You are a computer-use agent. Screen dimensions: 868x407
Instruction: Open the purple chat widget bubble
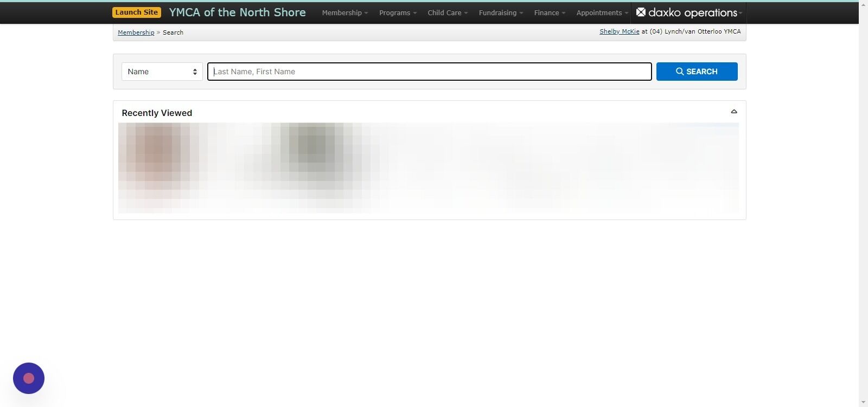pyautogui.click(x=29, y=378)
